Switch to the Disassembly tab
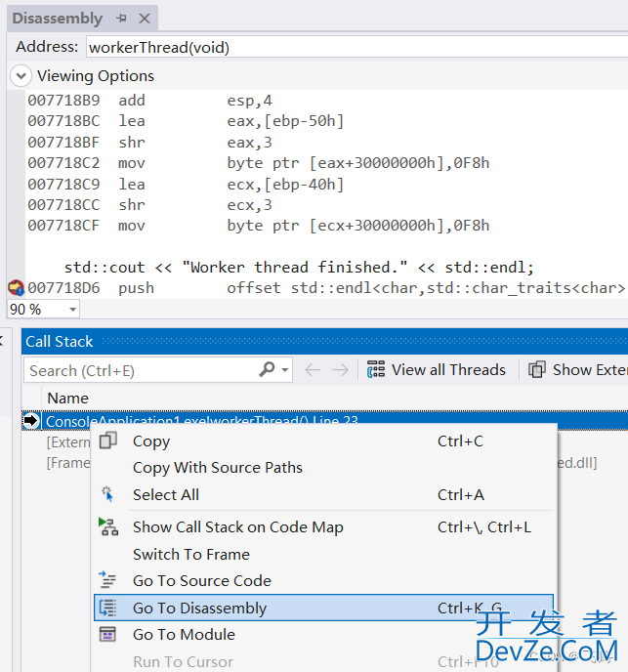Image resolution: width=628 pixels, height=672 pixels. coord(58,19)
